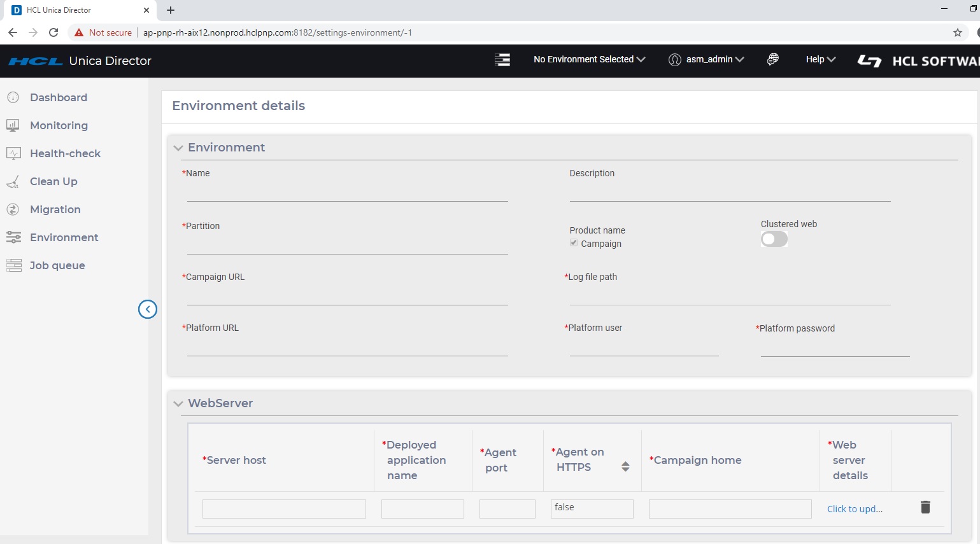Click the Clean Up broom icon
Image resolution: width=980 pixels, height=544 pixels.
click(x=13, y=182)
